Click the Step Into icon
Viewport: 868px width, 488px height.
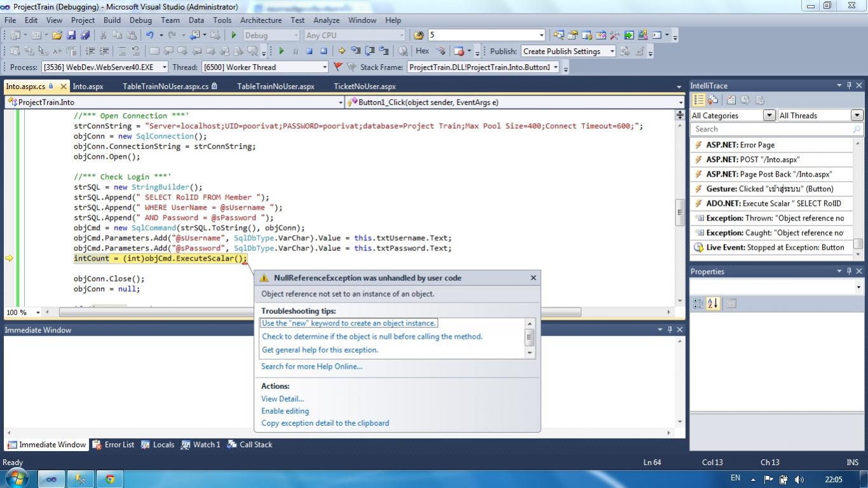[x=356, y=51]
